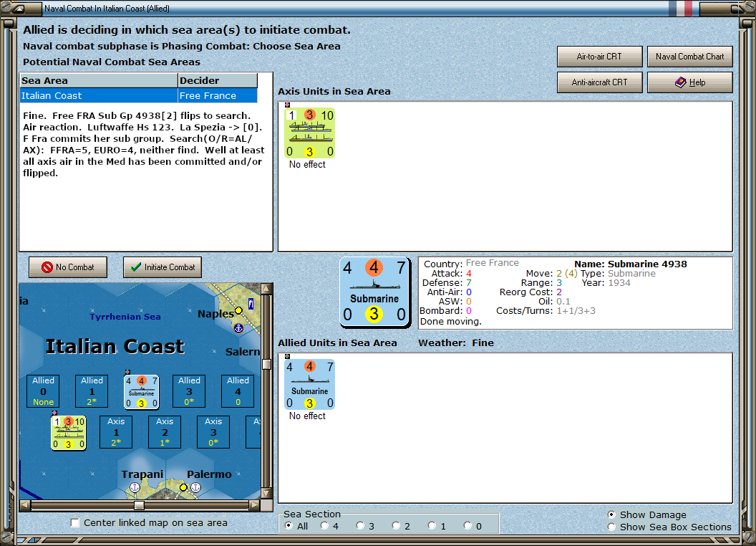Click the French flag in the title bar

pos(680,8)
